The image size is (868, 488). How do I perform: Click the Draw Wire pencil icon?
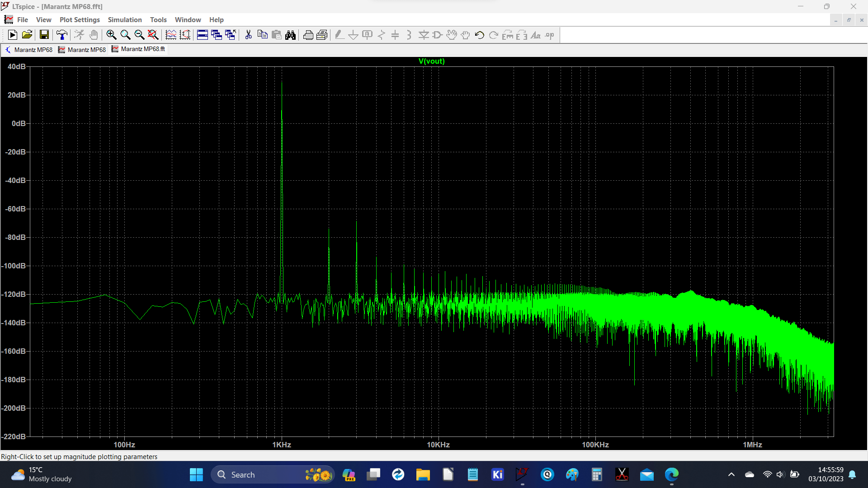pos(340,35)
